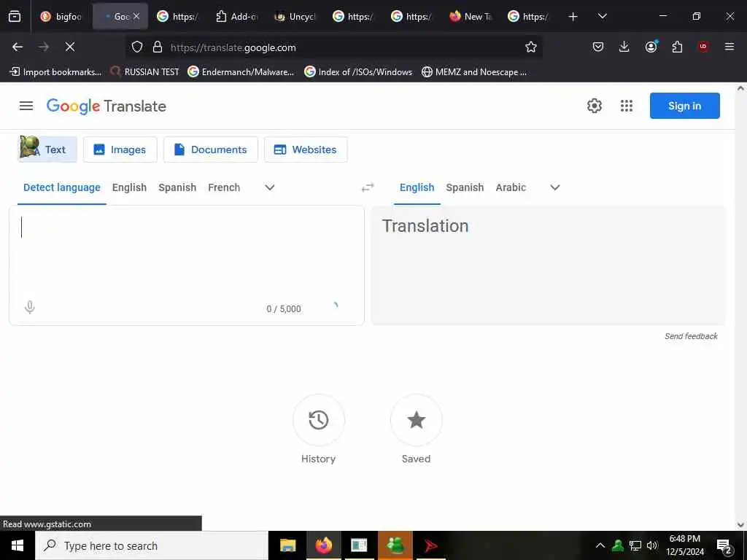Open Firefox View recent browsing

click(15, 17)
